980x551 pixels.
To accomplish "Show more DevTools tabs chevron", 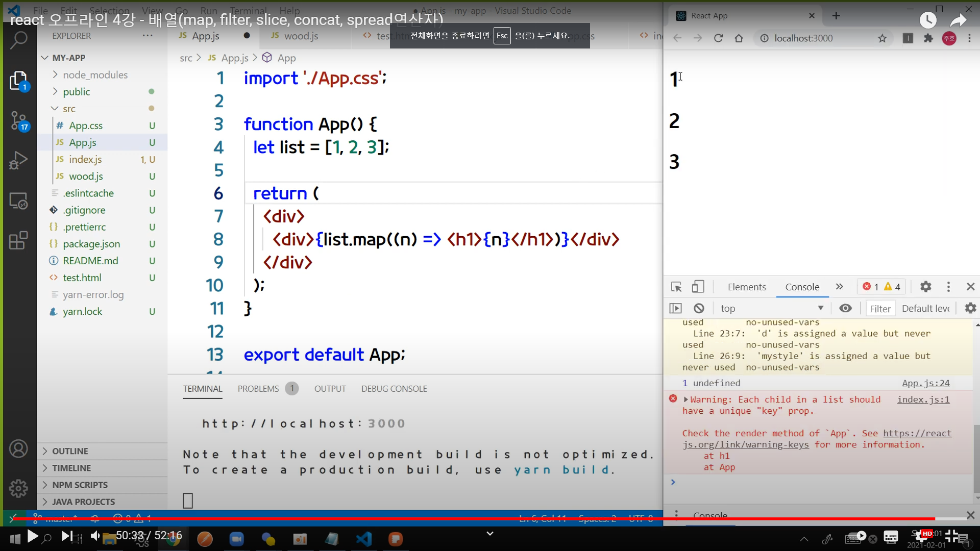I will (839, 287).
